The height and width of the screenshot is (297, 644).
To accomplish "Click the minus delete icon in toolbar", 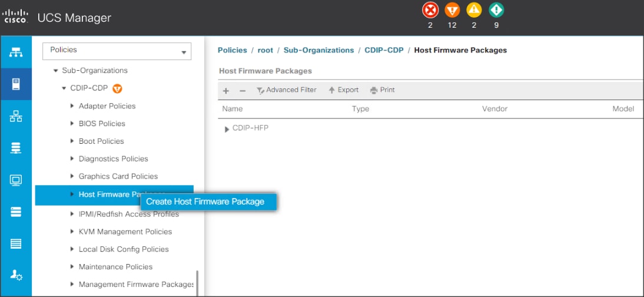I will tap(243, 91).
